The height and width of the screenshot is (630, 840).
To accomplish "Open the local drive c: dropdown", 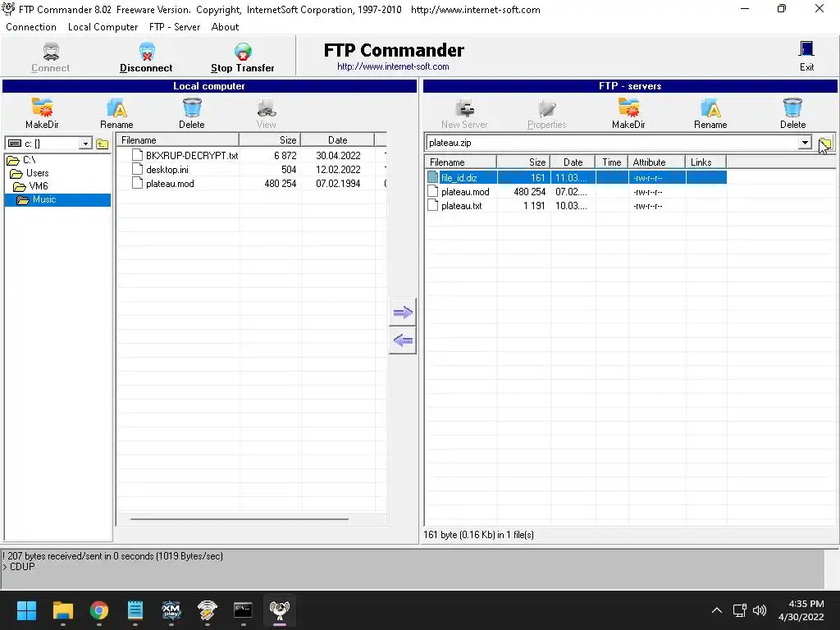I will pyautogui.click(x=85, y=144).
